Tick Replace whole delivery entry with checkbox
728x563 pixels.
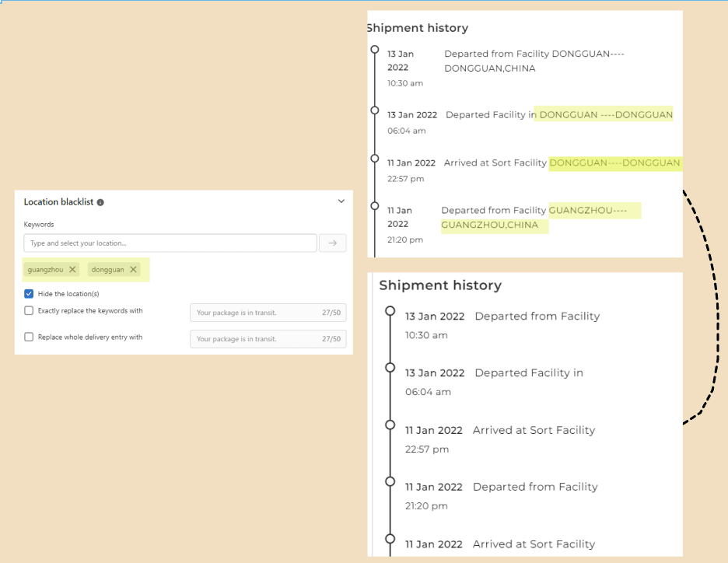point(29,337)
